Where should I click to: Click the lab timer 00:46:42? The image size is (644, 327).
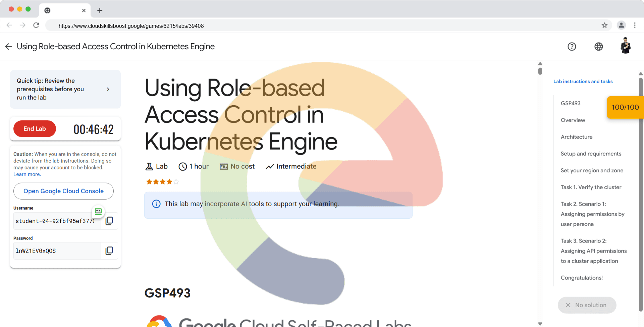pos(94,129)
